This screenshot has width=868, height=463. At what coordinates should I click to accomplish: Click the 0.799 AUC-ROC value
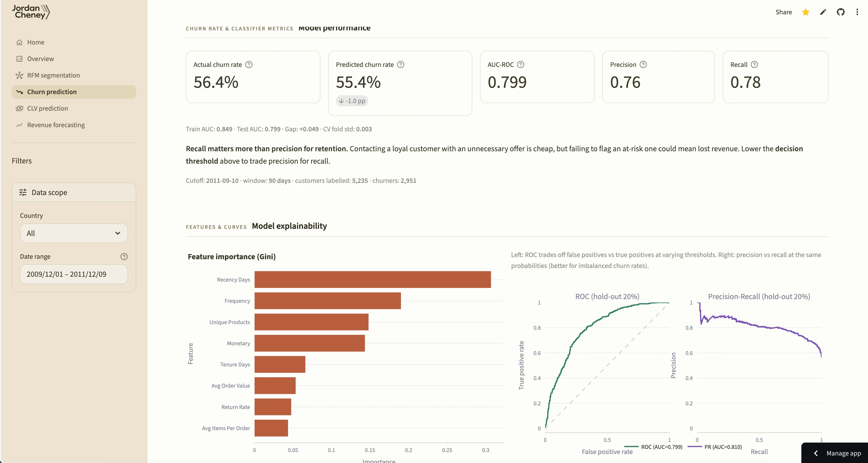click(x=507, y=82)
